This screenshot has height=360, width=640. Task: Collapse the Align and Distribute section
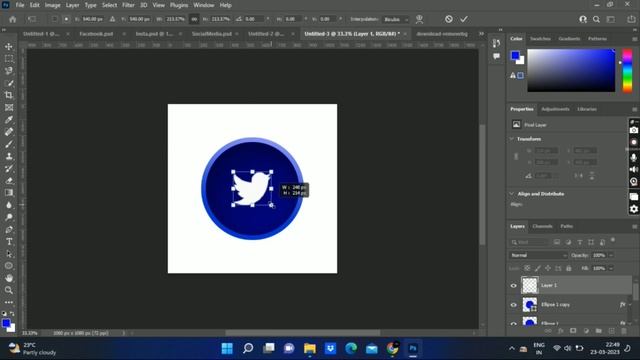pos(511,193)
